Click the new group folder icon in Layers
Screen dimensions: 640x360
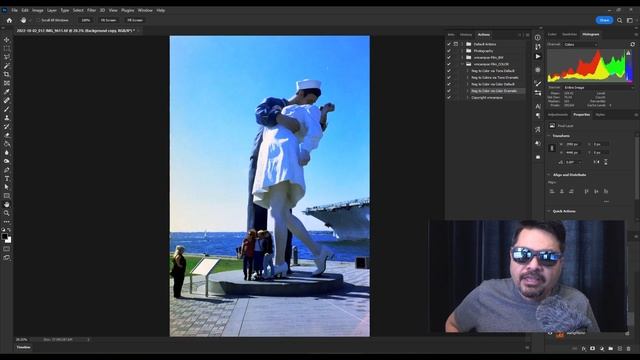coord(611,349)
